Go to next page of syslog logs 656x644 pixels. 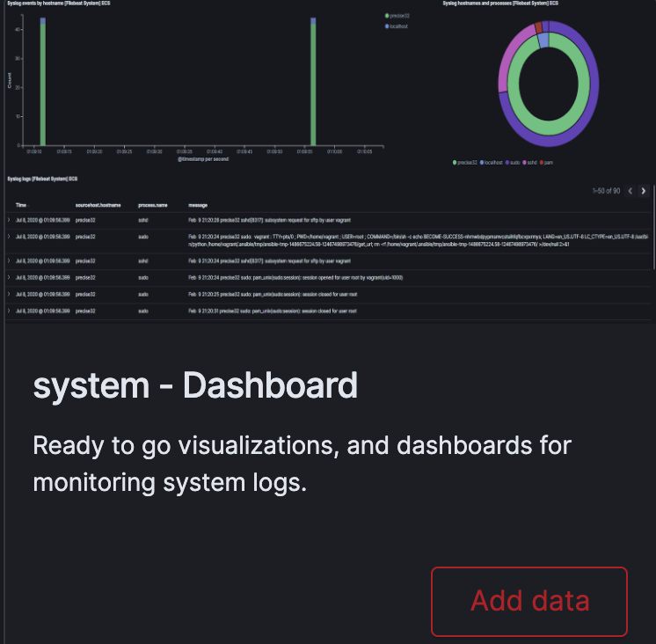(643, 190)
